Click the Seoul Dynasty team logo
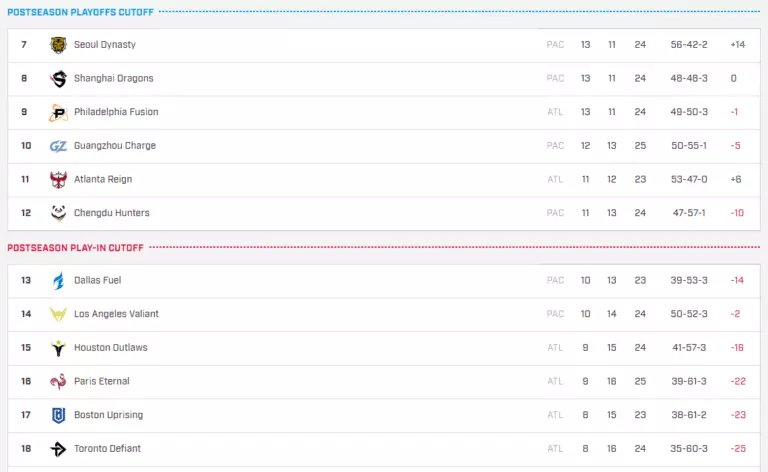768x472 pixels. pyautogui.click(x=58, y=45)
